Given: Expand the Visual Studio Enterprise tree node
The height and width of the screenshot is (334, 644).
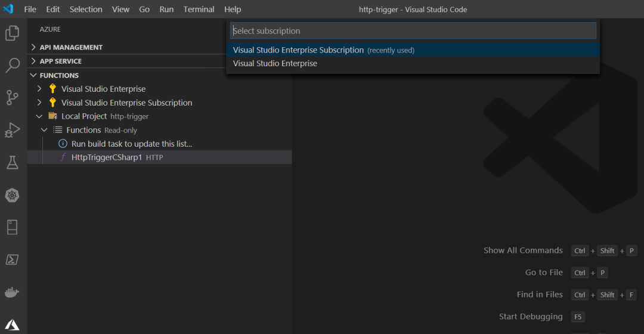Looking at the screenshot, I should point(39,89).
